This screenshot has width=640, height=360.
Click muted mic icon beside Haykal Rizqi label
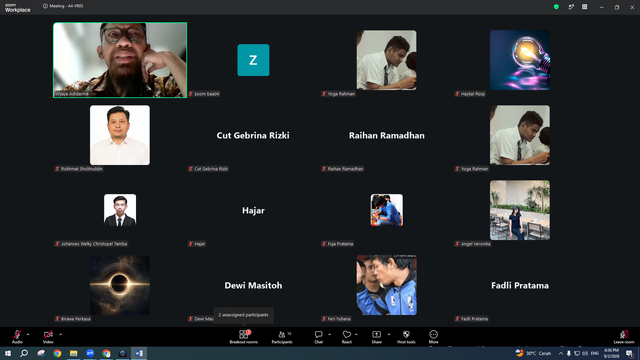(457, 94)
